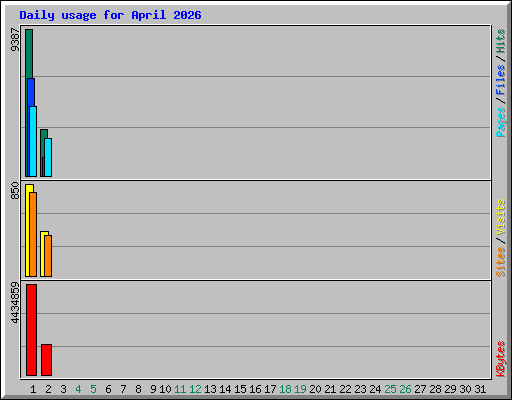This screenshot has height=400, width=512.
Task: Click green day 25 on the x-axis
Action: [390, 389]
